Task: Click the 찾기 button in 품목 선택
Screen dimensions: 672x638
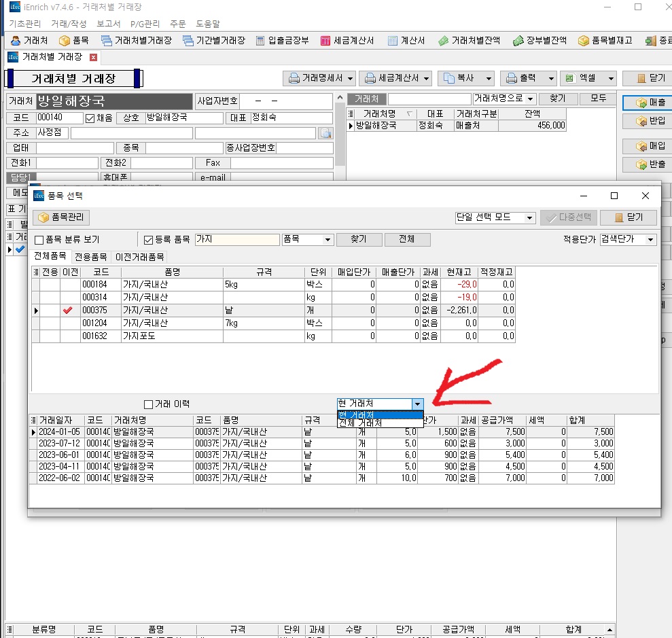Action: click(358, 239)
